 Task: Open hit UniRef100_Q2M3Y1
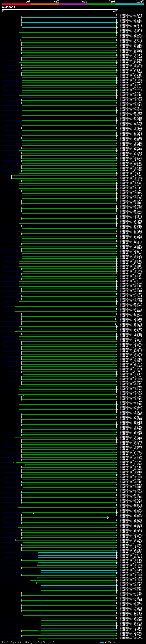(x=131, y=25)
